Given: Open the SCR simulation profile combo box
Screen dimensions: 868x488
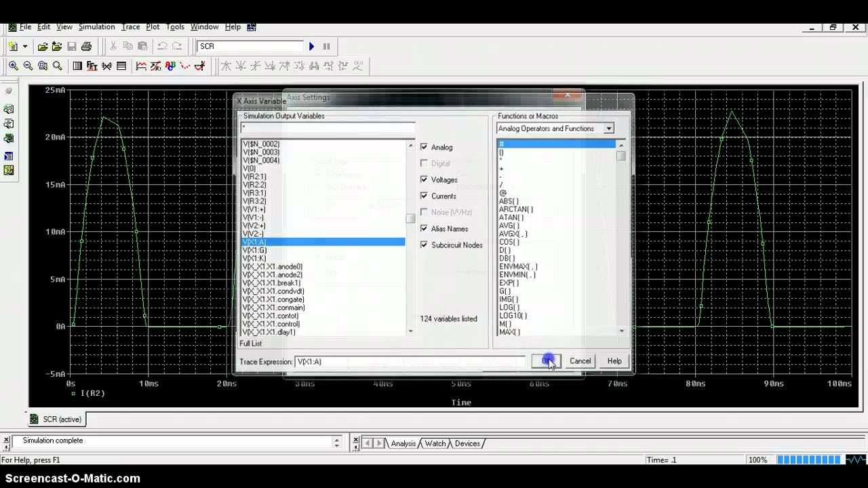Looking at the screenshot, I should click(250, 46).
